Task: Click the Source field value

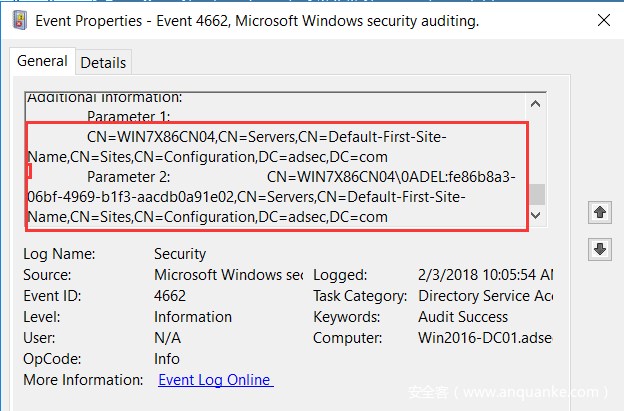Action: [x=228, y=275]
